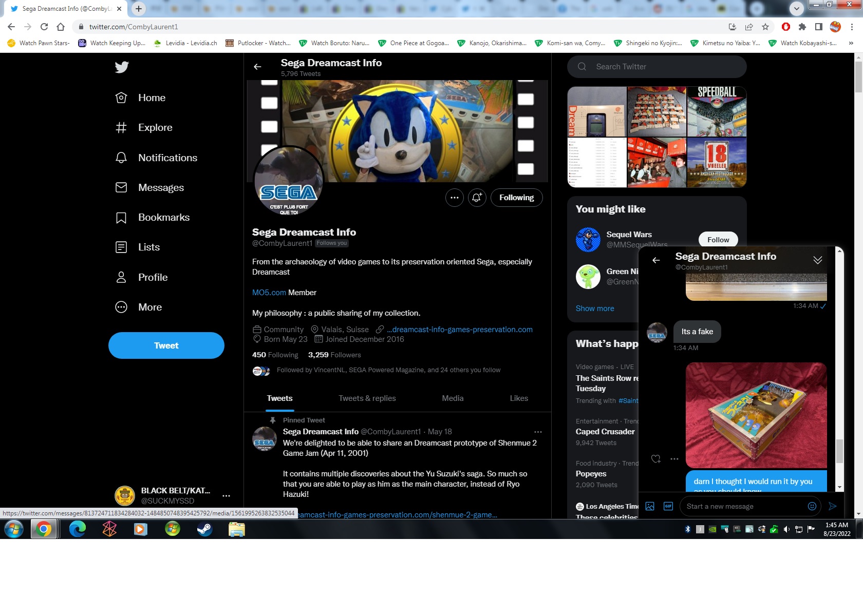This screenshot has height=616, width=863.
Task: Open Microsoft Edge from the taskbar
Action: [x=78, y=529]
